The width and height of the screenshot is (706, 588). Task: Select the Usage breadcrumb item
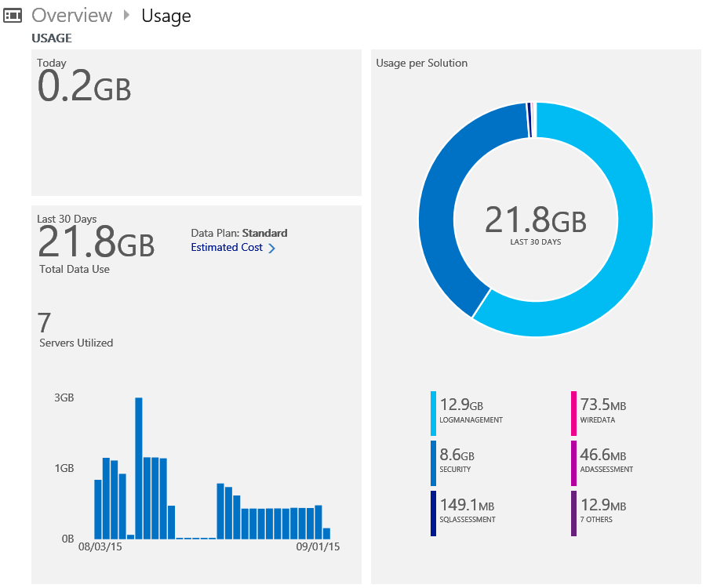click(x=166, y=15)
